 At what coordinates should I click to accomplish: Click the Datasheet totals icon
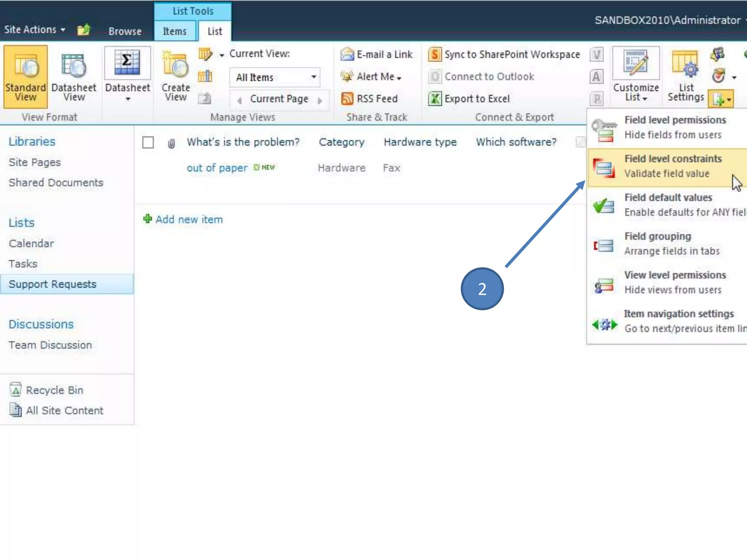127,63
